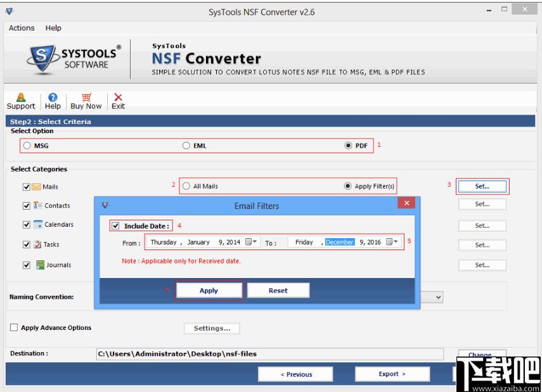The image size is (542, 392).
Task: Click the SysTools Software logo
Action: pos(74,59)
